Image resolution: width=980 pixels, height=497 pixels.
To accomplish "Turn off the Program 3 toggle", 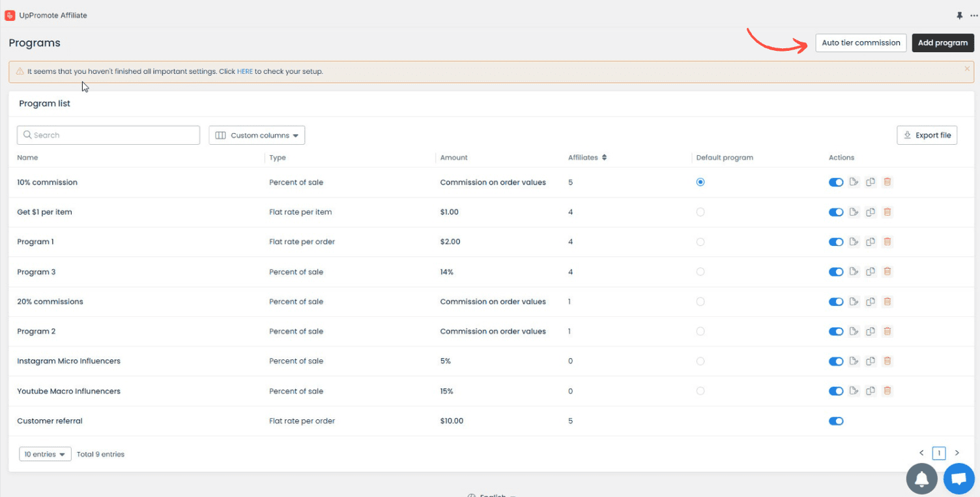I will (836, 271).
